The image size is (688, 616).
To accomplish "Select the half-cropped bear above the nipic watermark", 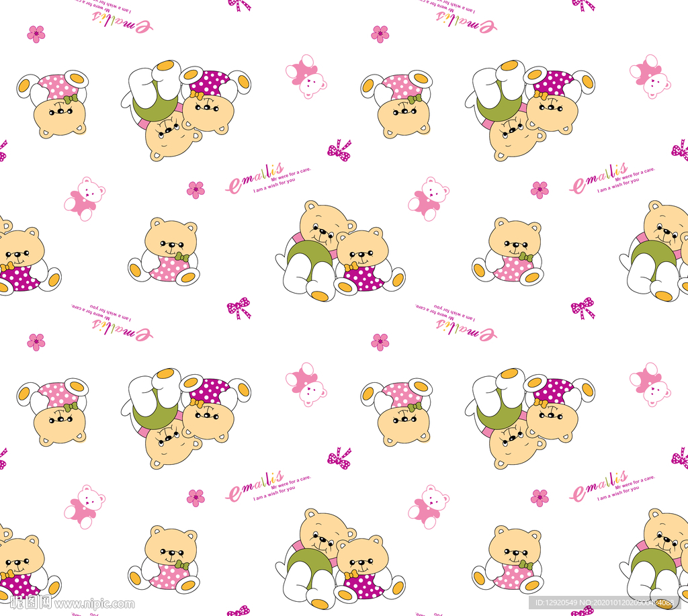I will [x=27, y=562].
